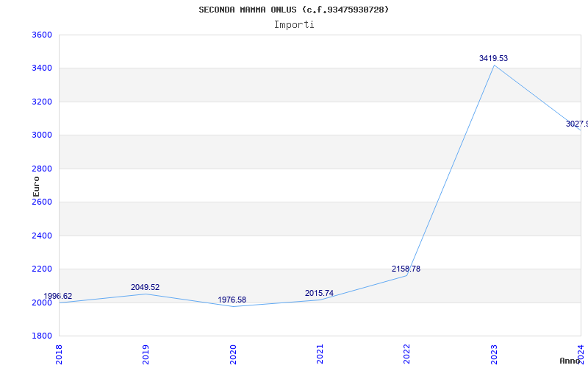The height and width of the screenshot is (368, 588).
Task: Click the y-axis value 2200
Action: (42, 269)
